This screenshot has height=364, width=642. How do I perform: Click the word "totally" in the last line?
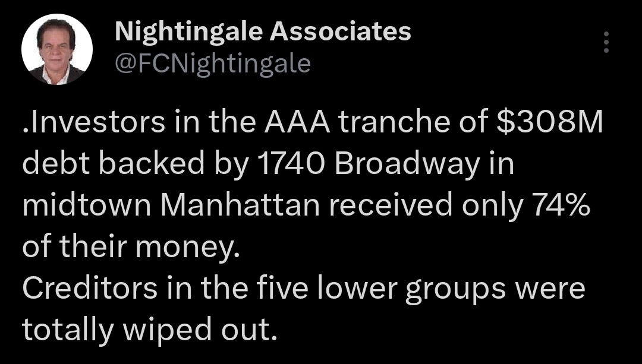(67, 327)
